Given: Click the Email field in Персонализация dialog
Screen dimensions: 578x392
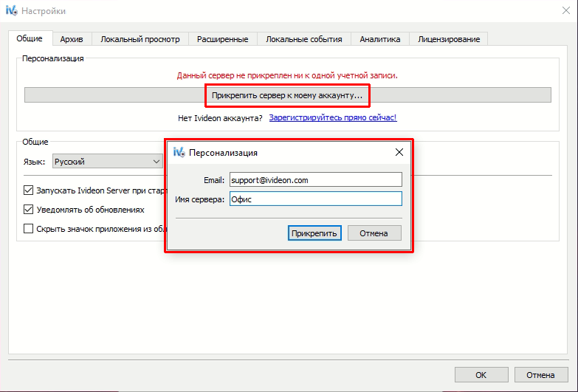Looking at the screenshot, I should (x=315, y=180).
